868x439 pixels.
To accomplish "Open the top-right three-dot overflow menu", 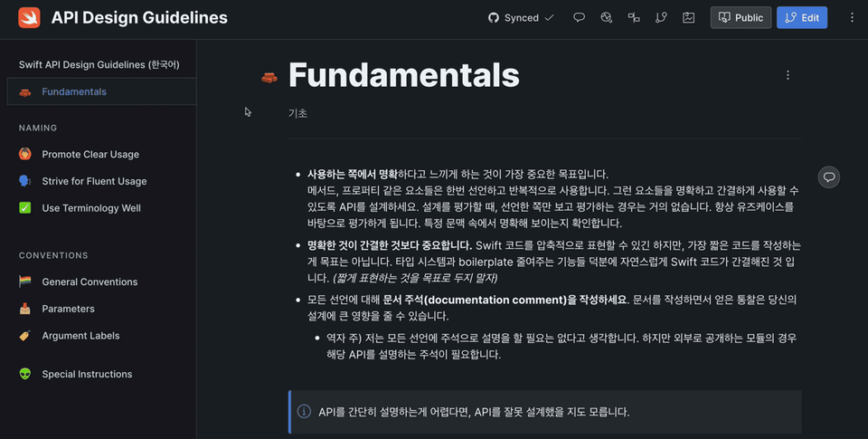I will 852,17.
